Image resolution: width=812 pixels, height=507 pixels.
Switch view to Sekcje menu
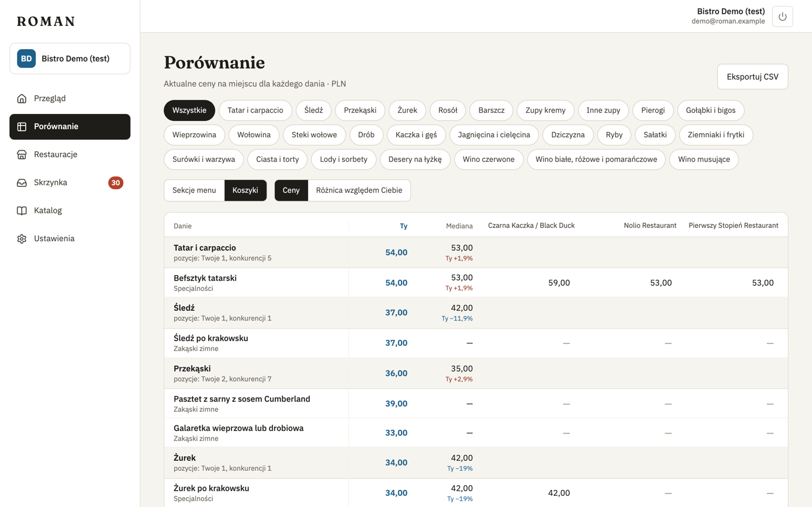[x=194, y=190]
